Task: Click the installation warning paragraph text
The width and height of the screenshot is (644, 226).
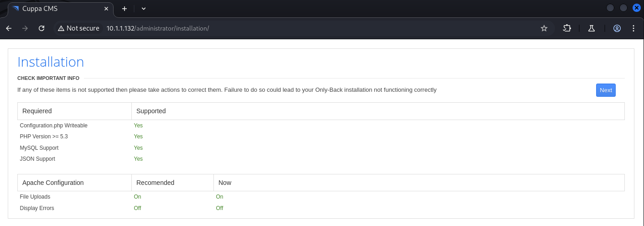Action: pyautogui.click(x=227, y=90)
